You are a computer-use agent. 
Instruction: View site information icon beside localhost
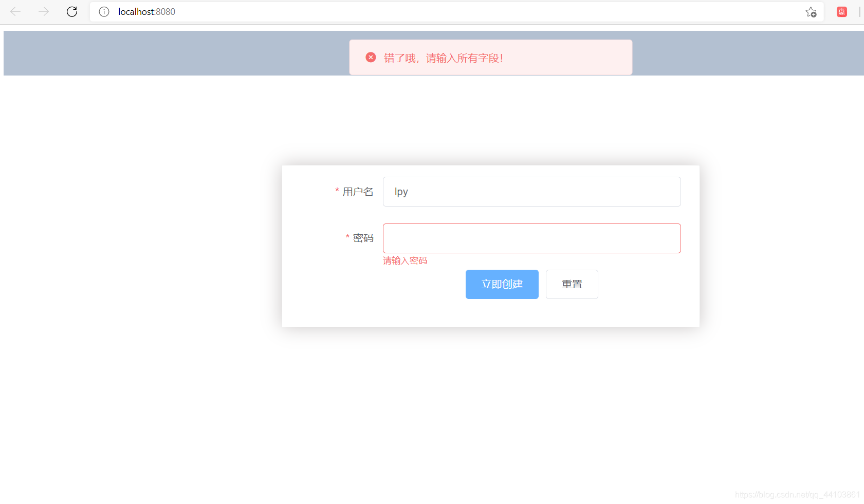click(x=104, y=12)
